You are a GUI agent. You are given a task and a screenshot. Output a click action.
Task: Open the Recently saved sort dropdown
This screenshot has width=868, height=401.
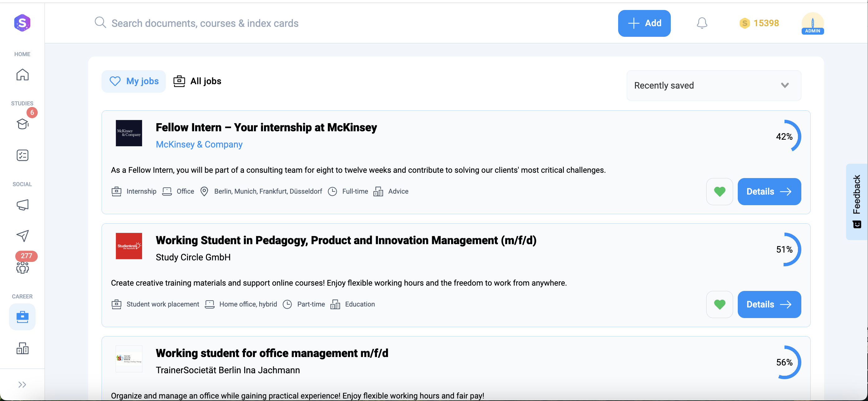pos(713,85)
